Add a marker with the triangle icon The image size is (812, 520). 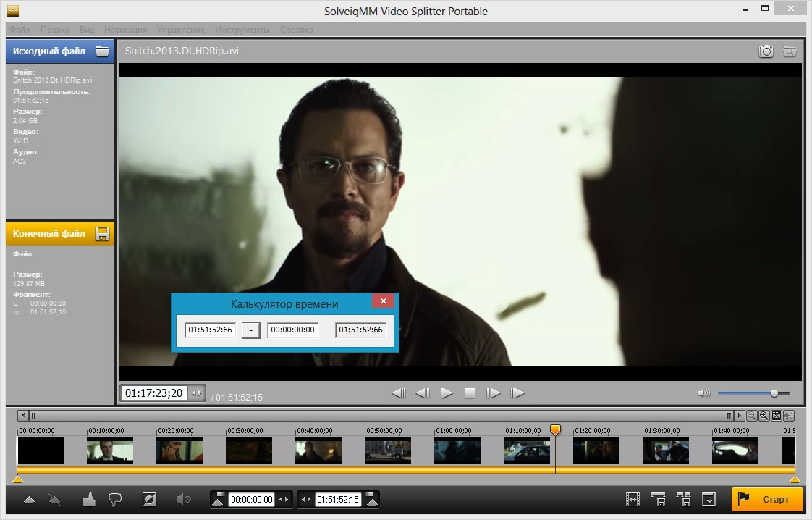tap(30, 500)
